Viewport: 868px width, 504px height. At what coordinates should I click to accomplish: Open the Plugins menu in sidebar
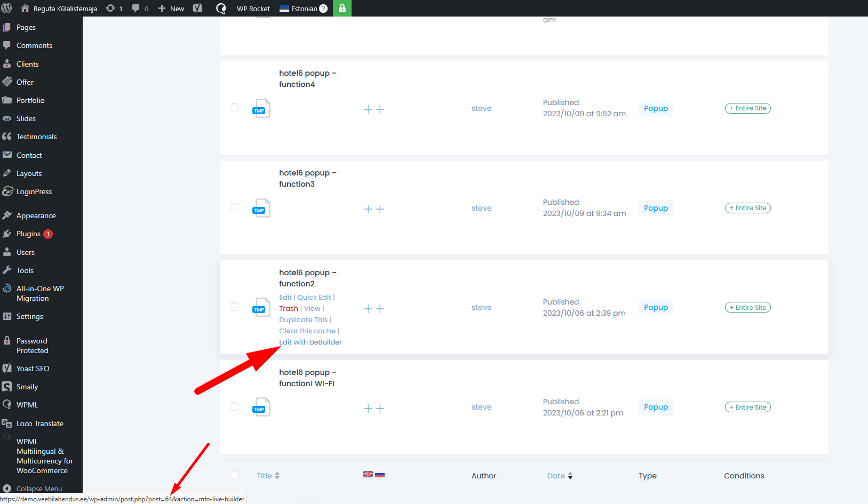pos(28,234)
